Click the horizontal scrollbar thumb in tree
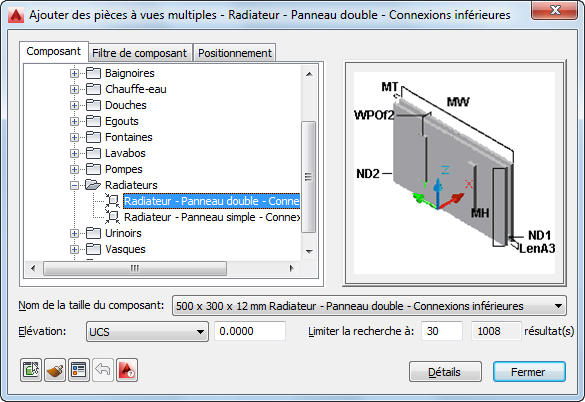 click(x=135, y=268)
